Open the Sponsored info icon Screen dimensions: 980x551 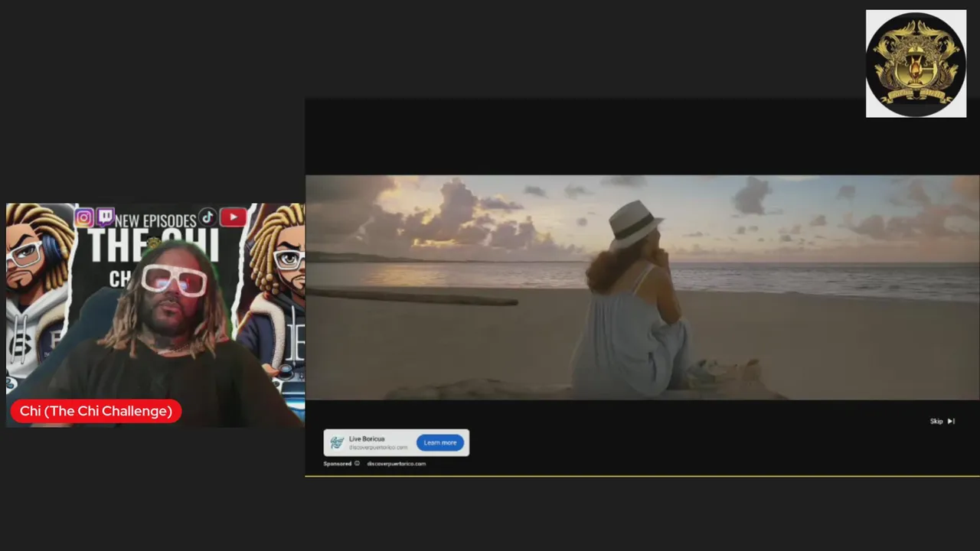(357, 464)
